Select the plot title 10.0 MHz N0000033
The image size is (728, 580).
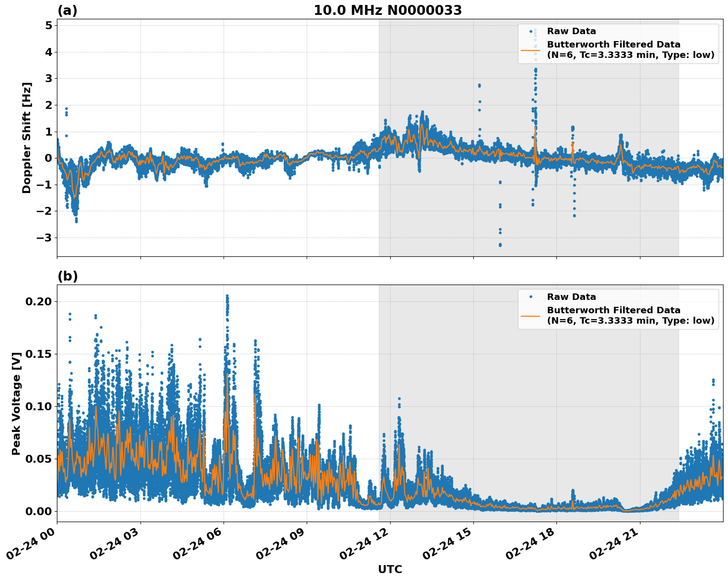coord(389,9)
